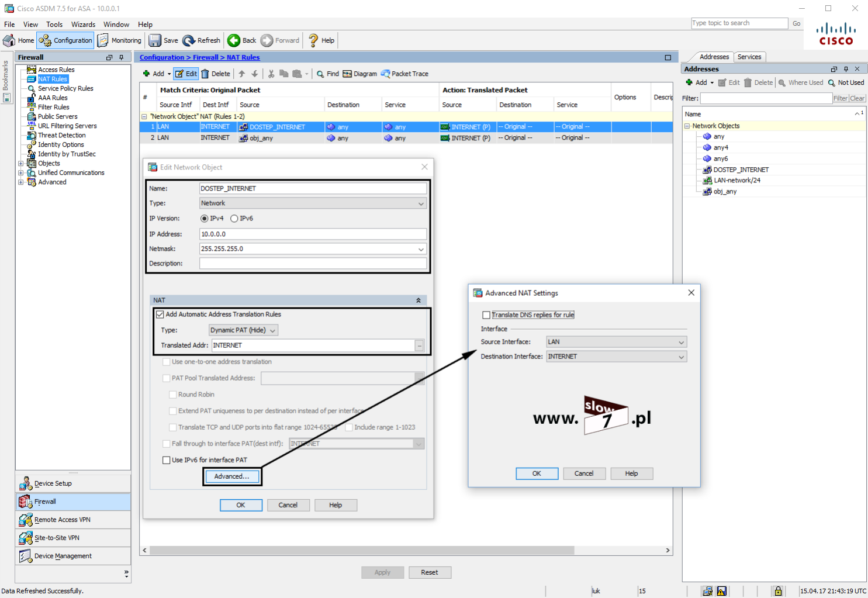Expand Objects tree node

(21, 163)
